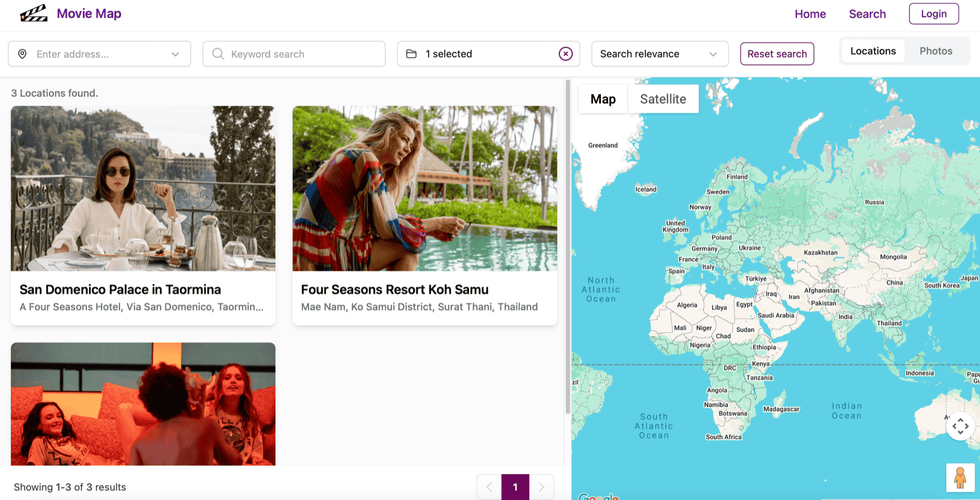Select page 1 in pagination
The image size is (980, 500).
pyautogui.click(x=515, y=487)
